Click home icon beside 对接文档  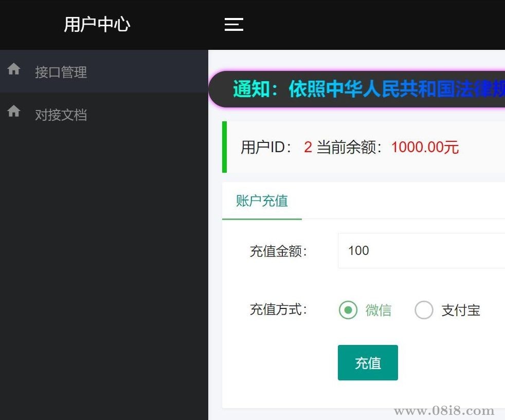(x=14, y=111)
